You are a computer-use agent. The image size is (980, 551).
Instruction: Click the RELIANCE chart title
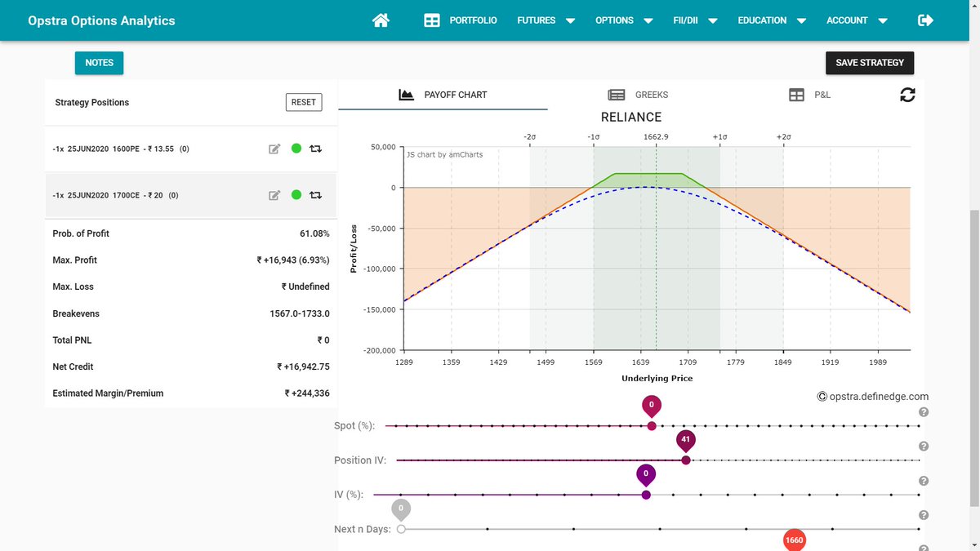631,118
